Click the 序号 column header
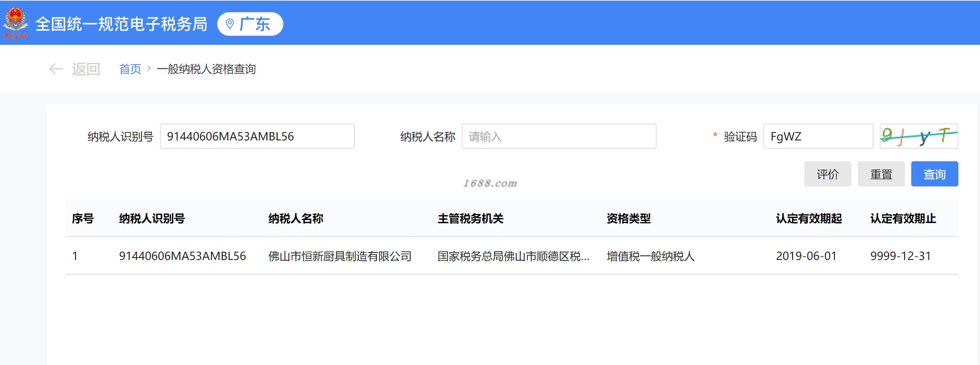 pos(83,218)
